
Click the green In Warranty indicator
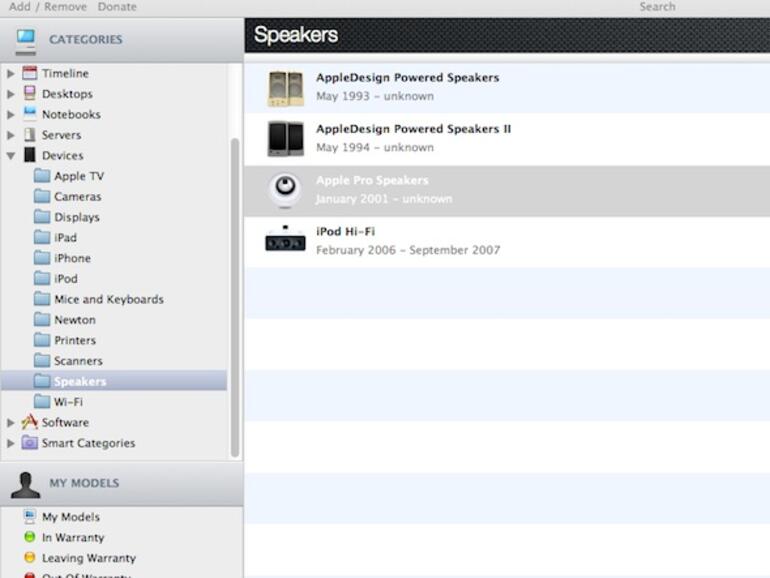coord(29,537)
